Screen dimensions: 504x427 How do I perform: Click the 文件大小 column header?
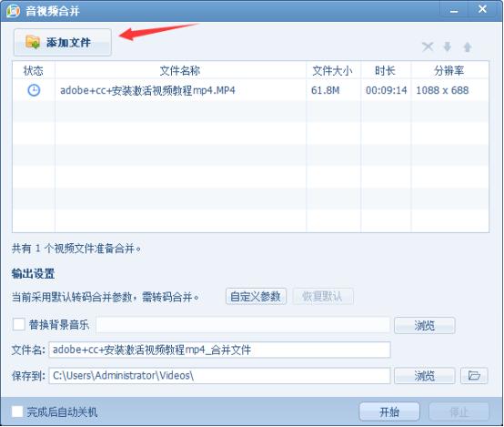point(333,70)
